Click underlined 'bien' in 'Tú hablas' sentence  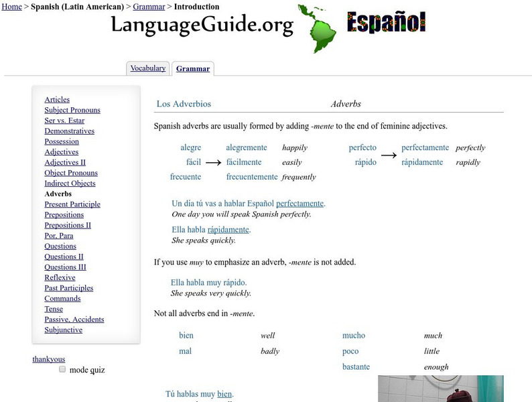coord(224,394)
